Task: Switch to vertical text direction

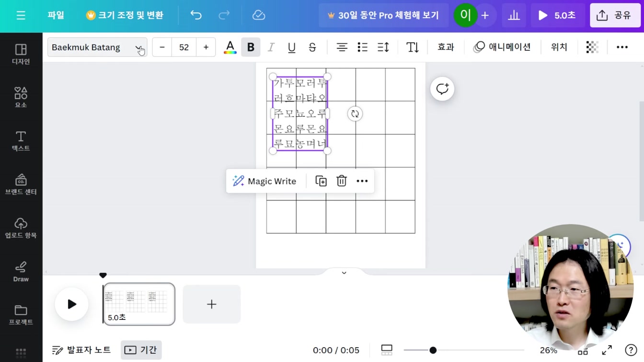Action: click(x=412, y=47)
